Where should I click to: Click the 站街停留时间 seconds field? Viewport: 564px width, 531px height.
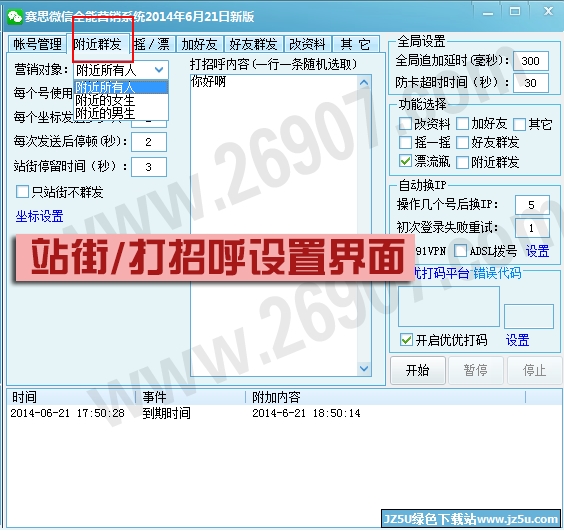pyautogui.click(x=149, y=167)
